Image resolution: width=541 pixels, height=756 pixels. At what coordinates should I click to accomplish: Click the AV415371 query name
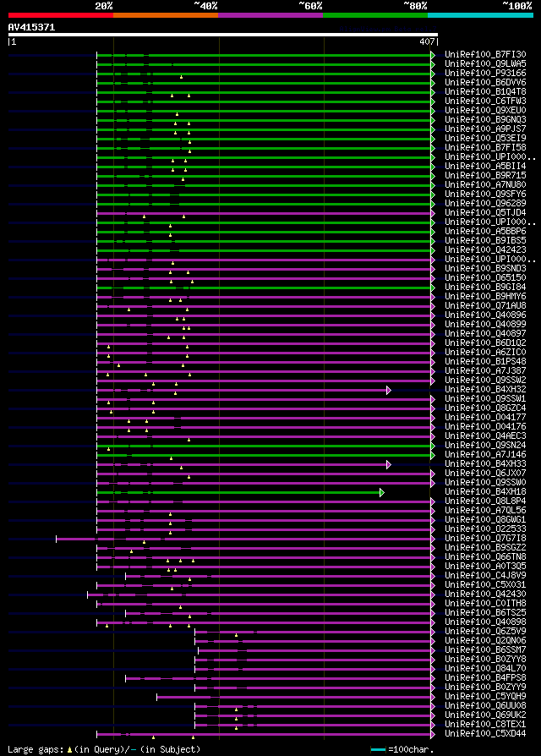pyautogui.click(x=32, y=27)
